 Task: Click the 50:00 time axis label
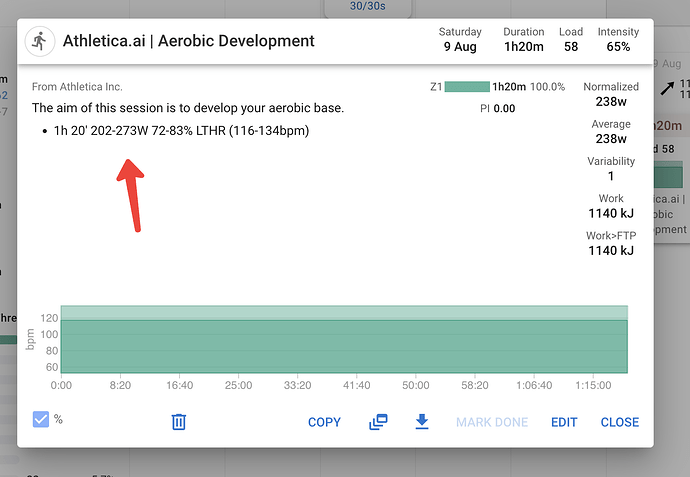(x=415, y=385)
